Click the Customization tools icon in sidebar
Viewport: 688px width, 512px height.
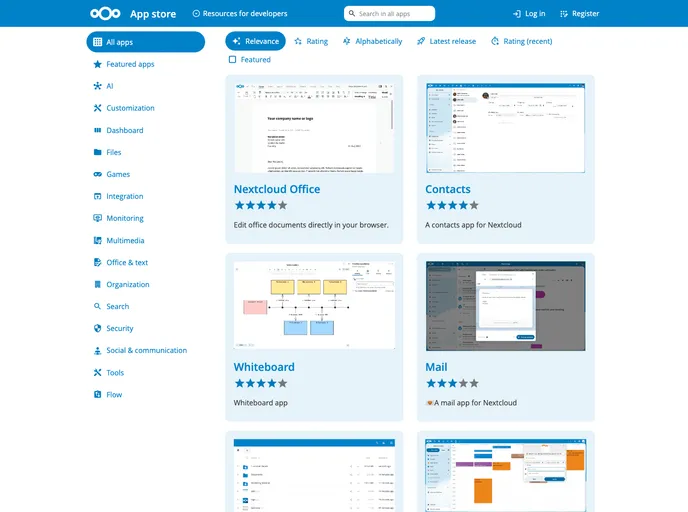tap(98, 108)
